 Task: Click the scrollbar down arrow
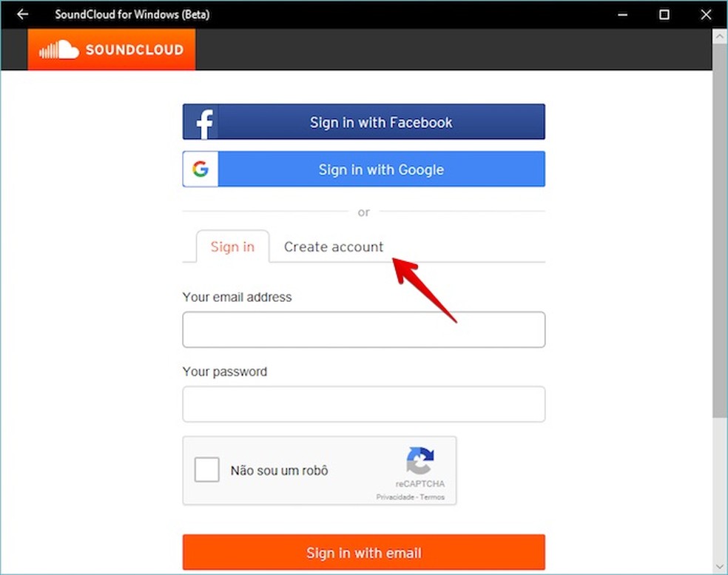click(x=719, y=567)
